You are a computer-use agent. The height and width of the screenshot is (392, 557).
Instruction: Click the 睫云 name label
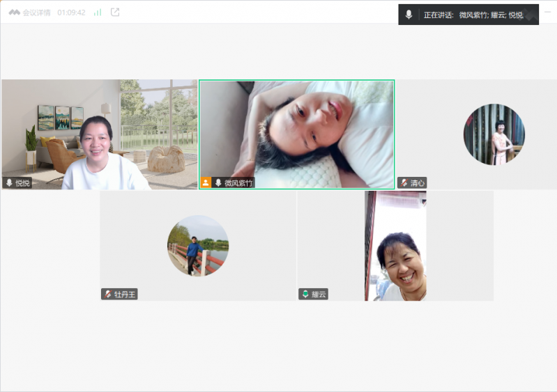click(x=319, y=295)
